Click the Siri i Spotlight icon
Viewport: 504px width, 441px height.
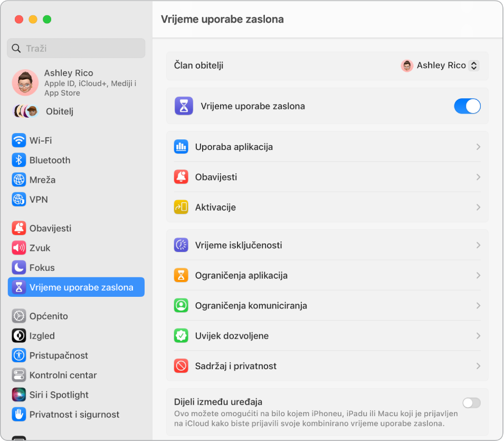pyautogui.click(x=19, y=395)
